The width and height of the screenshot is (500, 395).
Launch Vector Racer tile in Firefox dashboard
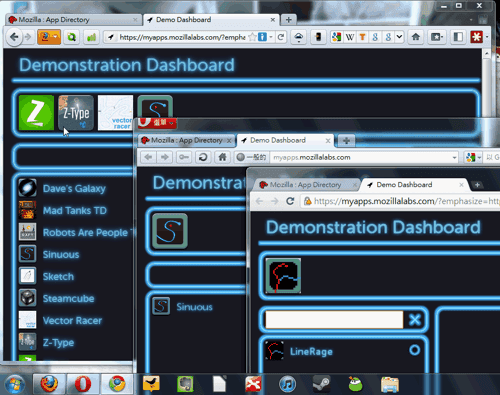click(115, 113)
